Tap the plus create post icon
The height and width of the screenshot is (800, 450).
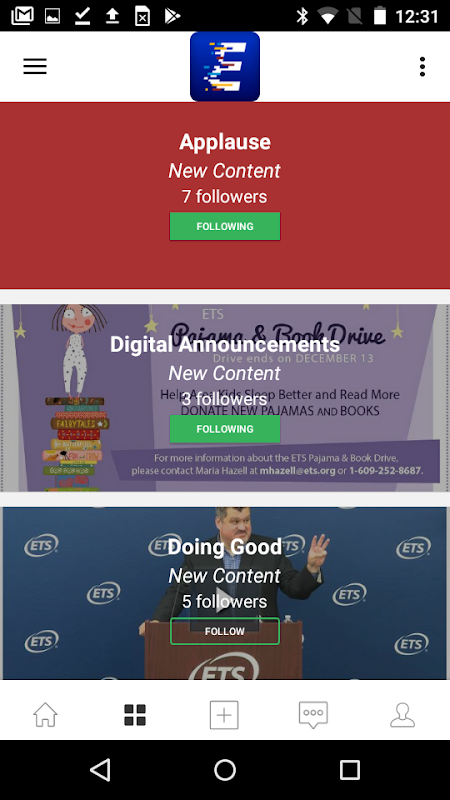coord(224,714)
